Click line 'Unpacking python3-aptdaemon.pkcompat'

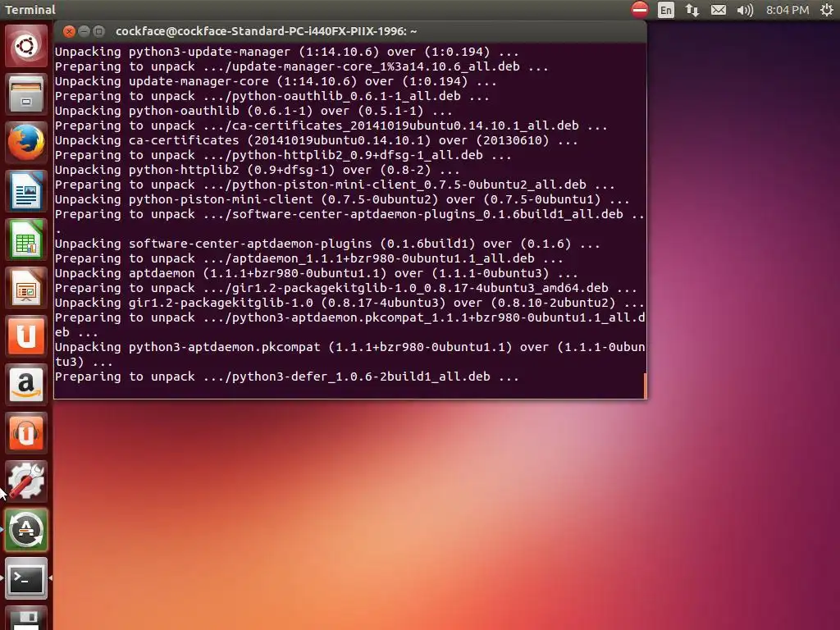pyautogui.click(x=349, y=354)
